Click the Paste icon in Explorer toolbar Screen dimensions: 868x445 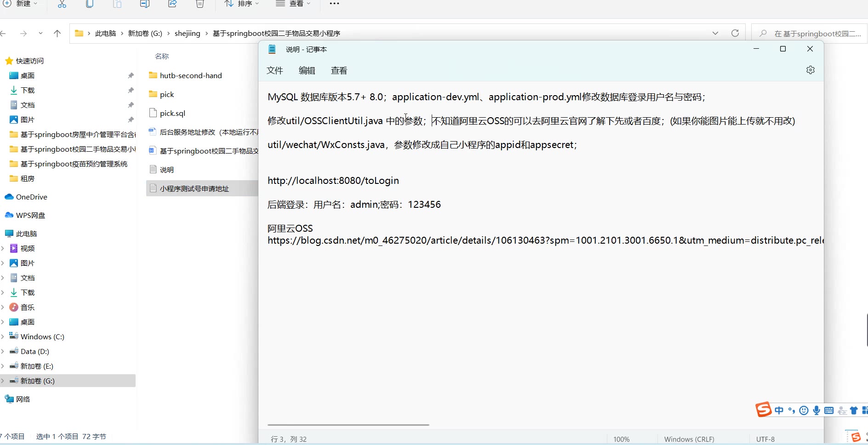point(117,4)
